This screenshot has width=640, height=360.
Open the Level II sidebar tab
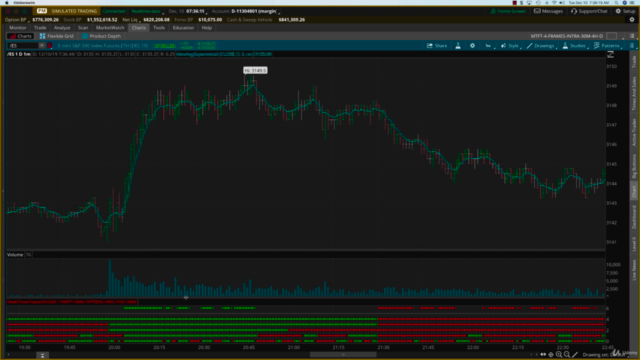click(634, 244)
